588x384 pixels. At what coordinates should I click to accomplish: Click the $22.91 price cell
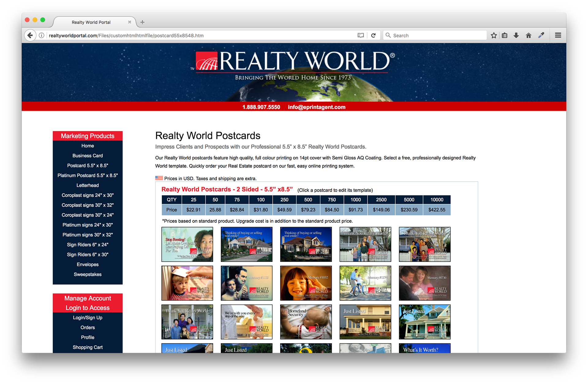194,210
